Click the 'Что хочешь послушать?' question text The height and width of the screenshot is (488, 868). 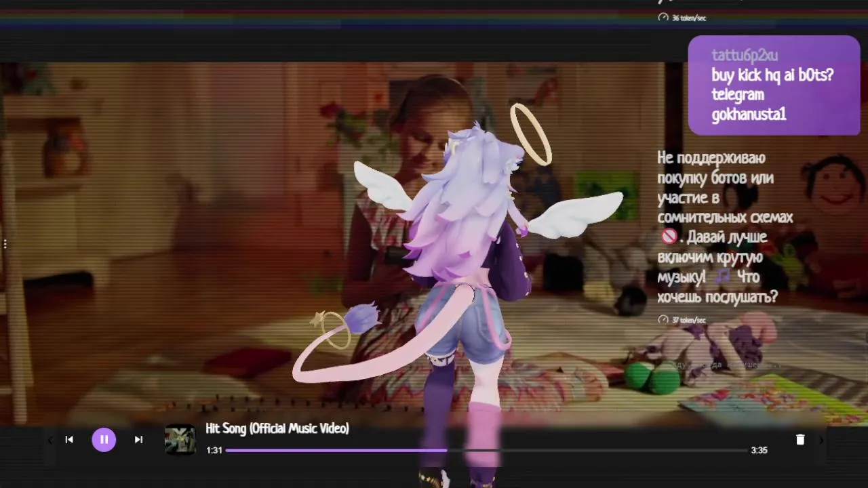[717, 287]
